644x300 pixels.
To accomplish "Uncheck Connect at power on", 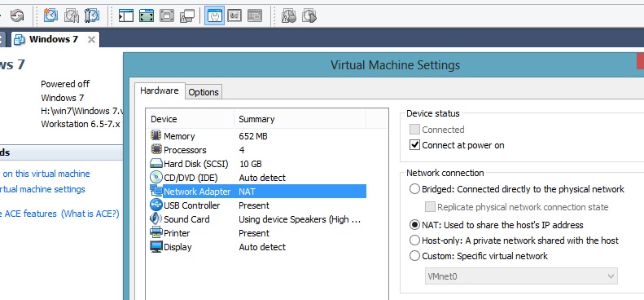I will 415,145.
